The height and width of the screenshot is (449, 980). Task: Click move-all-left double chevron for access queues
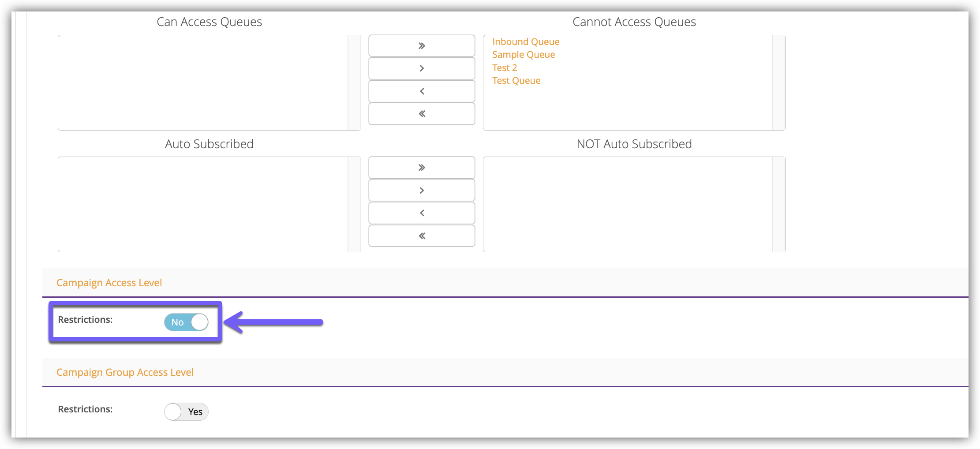(x=421, y=114)
